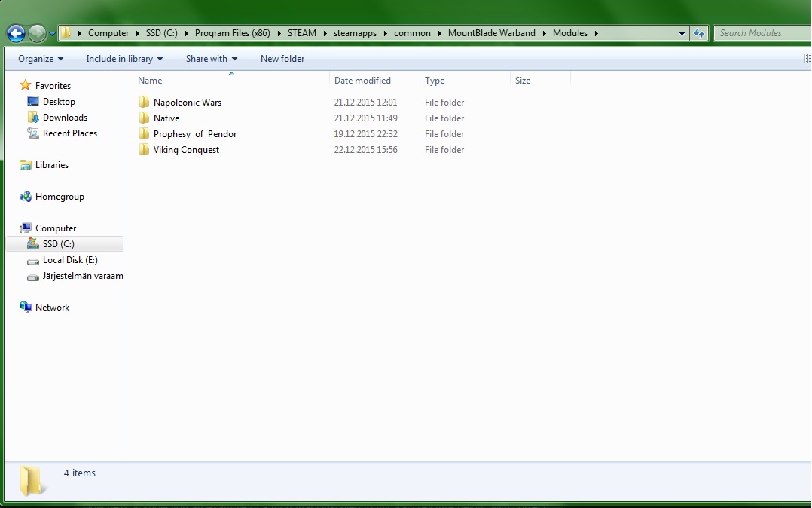Click the STEAM breadcrumb segment
This screenshot has height=508, width=812.
click(302, 33)
